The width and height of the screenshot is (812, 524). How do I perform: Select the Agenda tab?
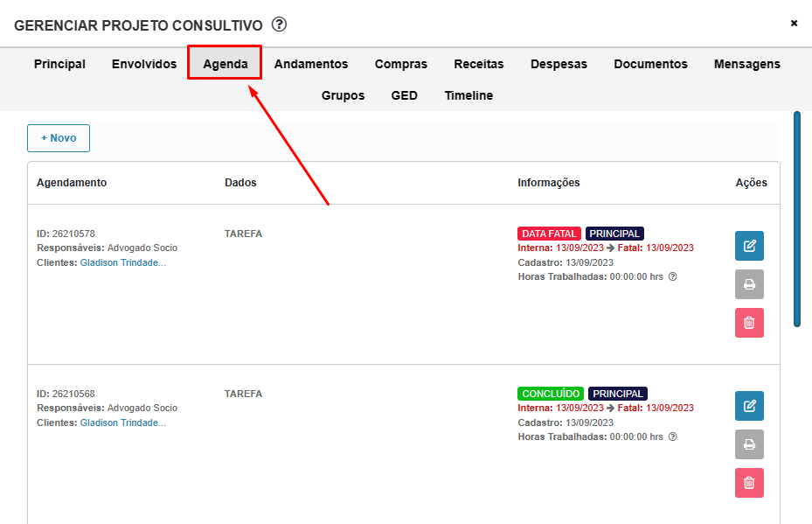(x=226, y=64)
